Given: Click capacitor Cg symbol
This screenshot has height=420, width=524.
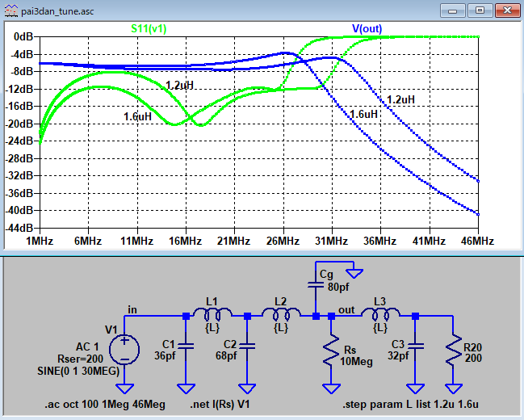Looking at the screenshot, I should (316, 284).
